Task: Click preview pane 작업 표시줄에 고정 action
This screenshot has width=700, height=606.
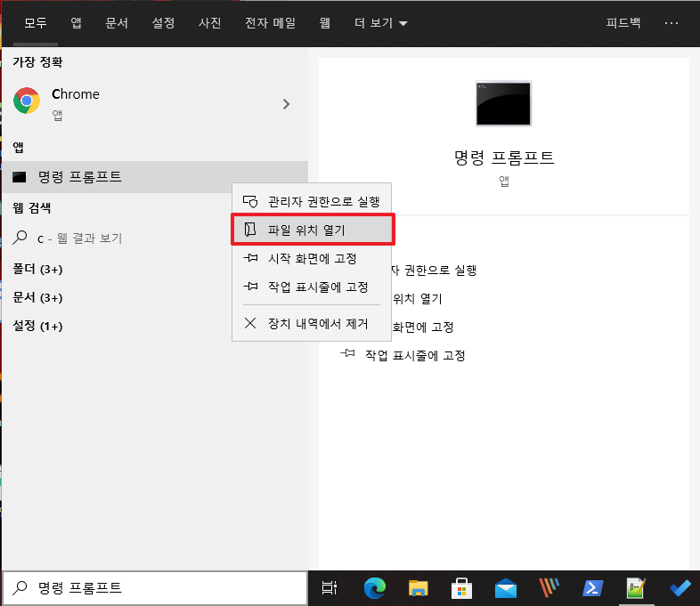Action: 415,355
